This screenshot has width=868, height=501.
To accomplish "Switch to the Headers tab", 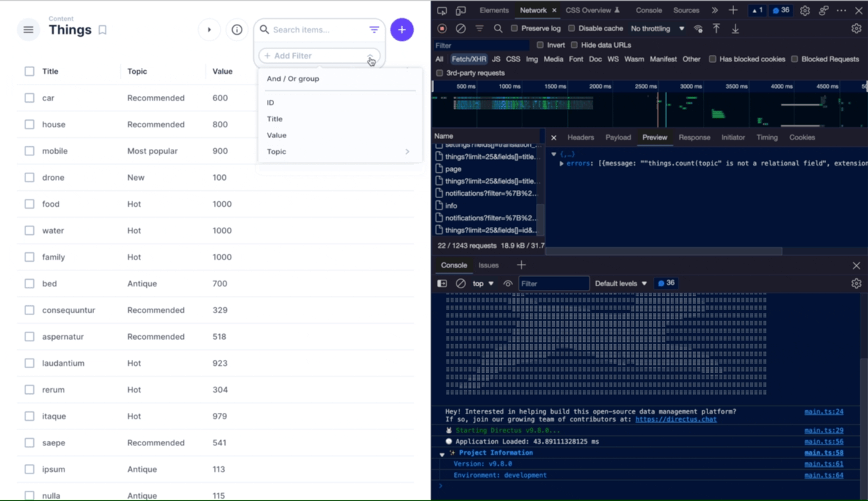I will tap(581, 137).
